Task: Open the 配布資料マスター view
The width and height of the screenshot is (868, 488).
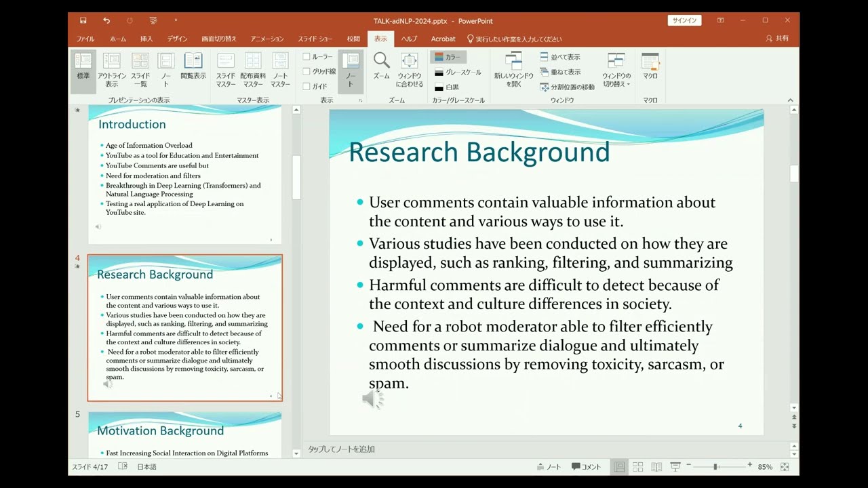Action: coord(253,71)
